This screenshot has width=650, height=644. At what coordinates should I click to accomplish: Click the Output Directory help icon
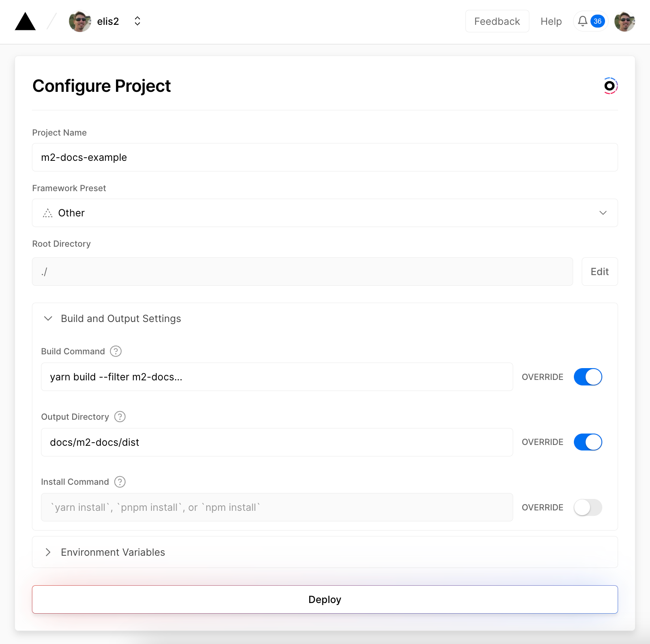point(120,417)
